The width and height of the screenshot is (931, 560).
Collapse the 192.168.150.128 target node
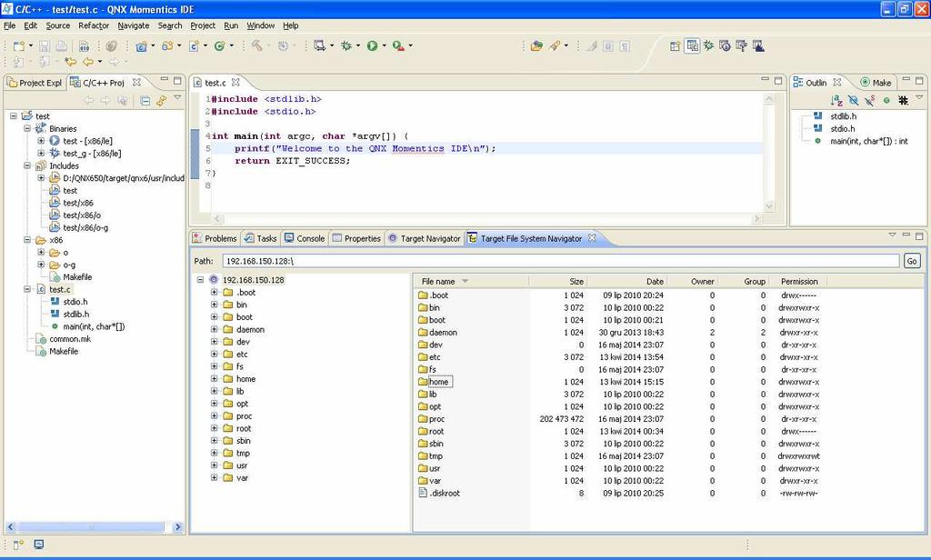200,279
